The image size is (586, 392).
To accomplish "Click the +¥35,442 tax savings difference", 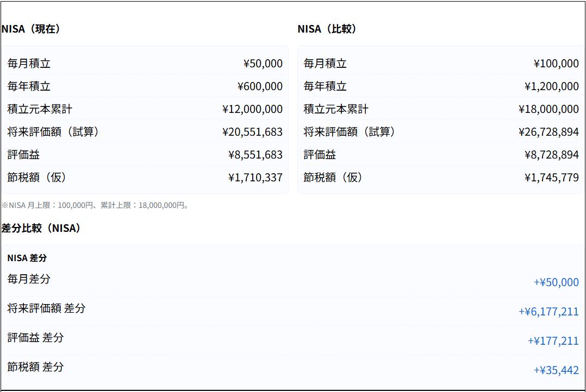I will [x=556, y=370].
